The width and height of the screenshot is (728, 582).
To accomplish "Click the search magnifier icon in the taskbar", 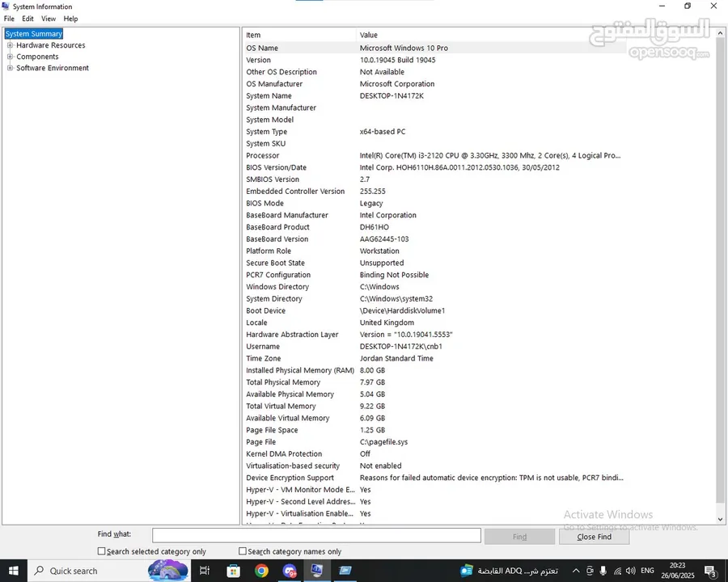I will click(x=40, y=571).
